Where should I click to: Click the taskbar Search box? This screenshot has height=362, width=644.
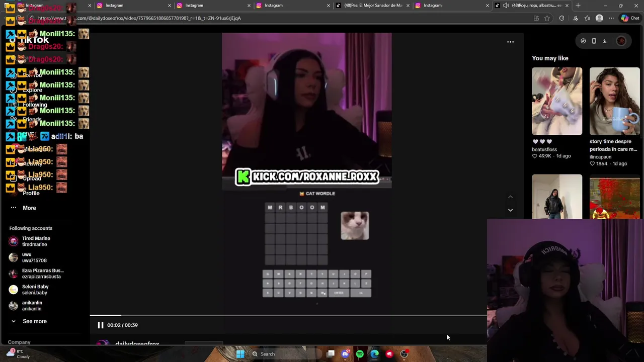tap(285, 354)
